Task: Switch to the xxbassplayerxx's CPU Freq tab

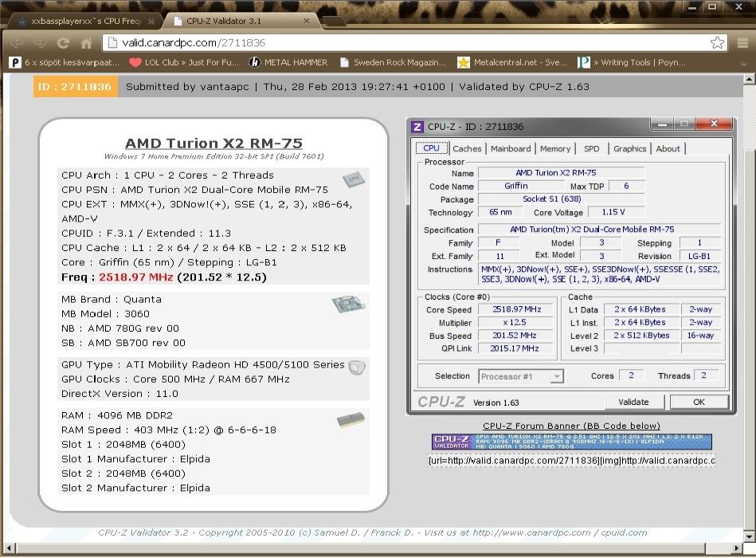Action: (84, 22)
